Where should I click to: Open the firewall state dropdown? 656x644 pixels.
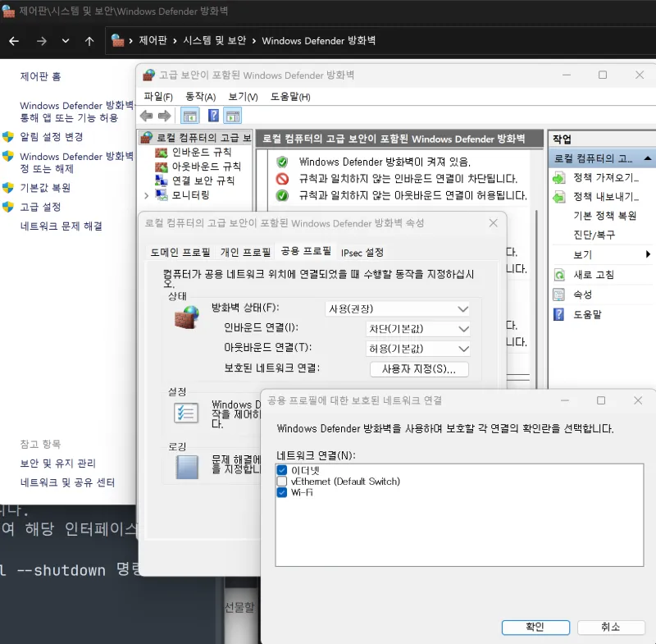pyautogui.click(x=399, y=308)
